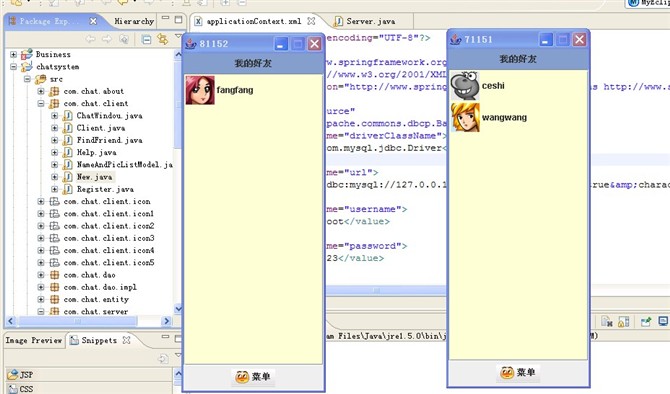Open the CSS snippets drawer
670x394 pixels.
pyautogui.click(x=89, y=388)
